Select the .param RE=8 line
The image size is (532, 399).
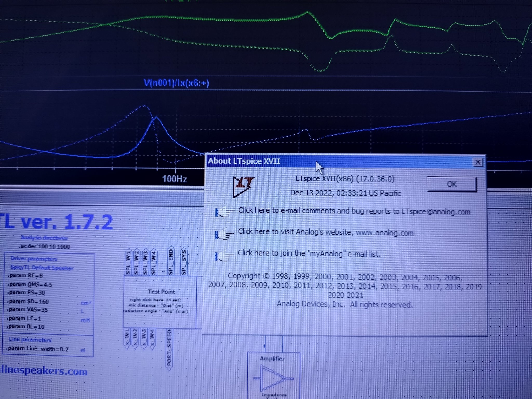click(25, 276)
